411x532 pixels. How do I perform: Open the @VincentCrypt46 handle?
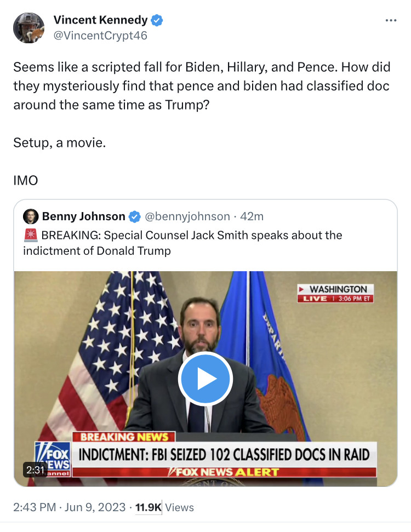click(x=100, y=36)
